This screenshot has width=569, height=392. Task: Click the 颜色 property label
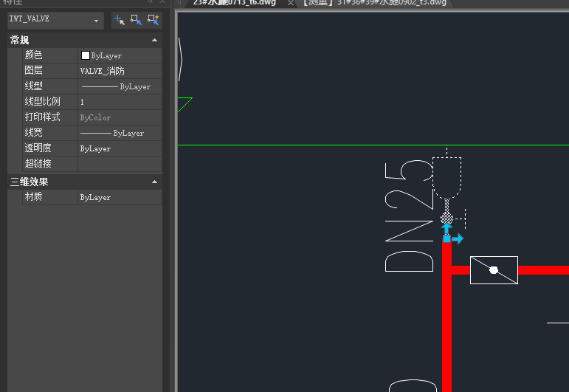pyautogui.click(x=33, y=55)
